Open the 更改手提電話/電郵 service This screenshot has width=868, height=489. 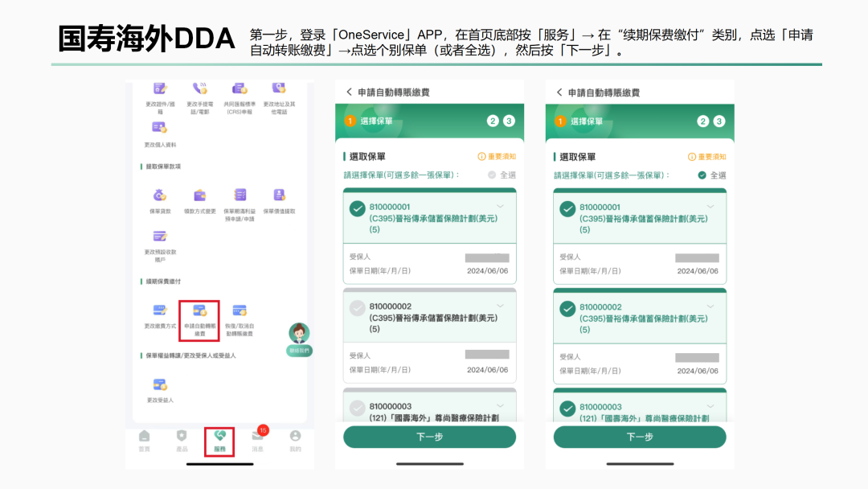point(200,88)
